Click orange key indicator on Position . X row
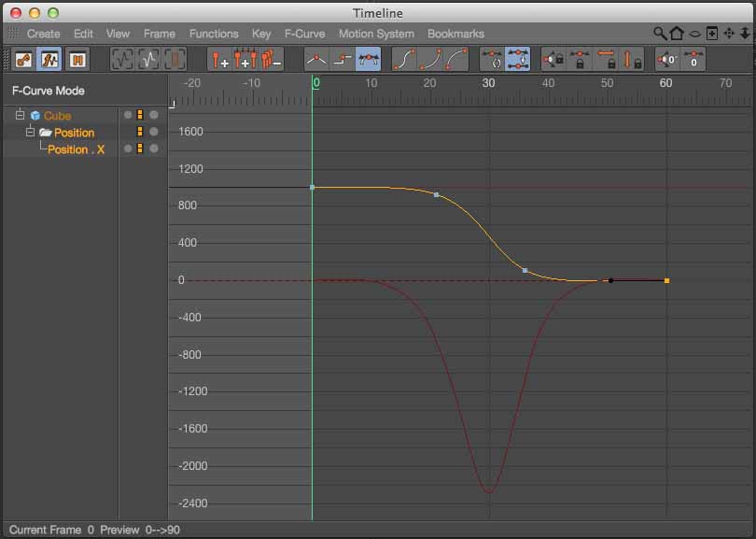 (140, 149)
